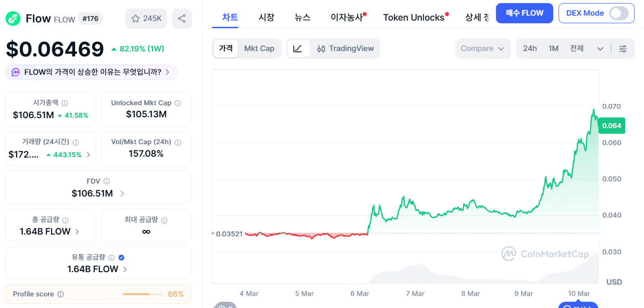Select the TradingView candlestick chart icon
The height and width of the screenshot is (308, 644).
point(321,48)
